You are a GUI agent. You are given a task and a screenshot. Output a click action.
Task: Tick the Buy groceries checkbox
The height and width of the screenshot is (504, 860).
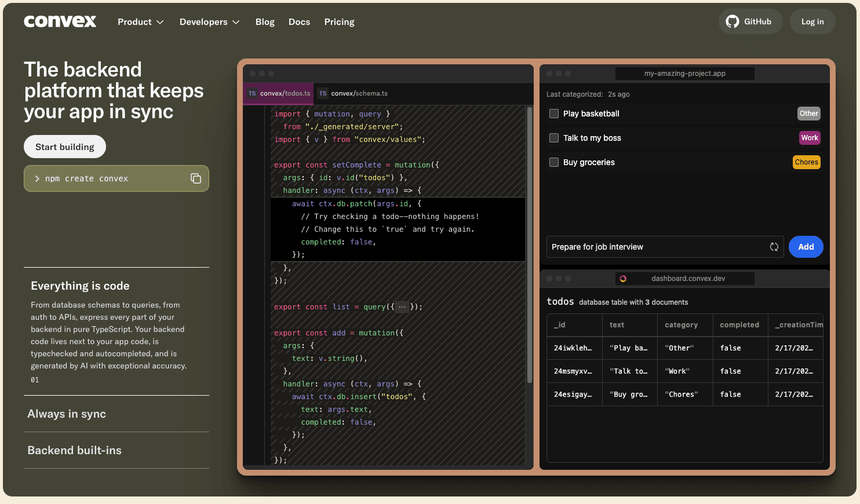point(554,162)
